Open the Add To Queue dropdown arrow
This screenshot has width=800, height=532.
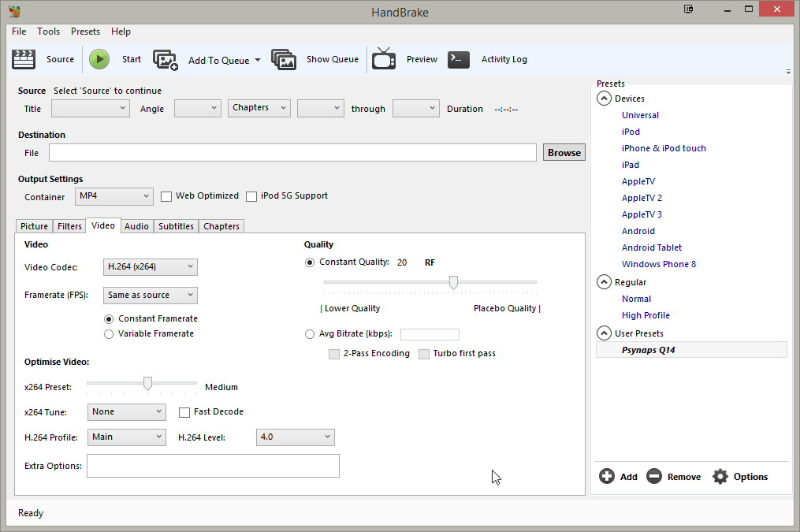258,60
